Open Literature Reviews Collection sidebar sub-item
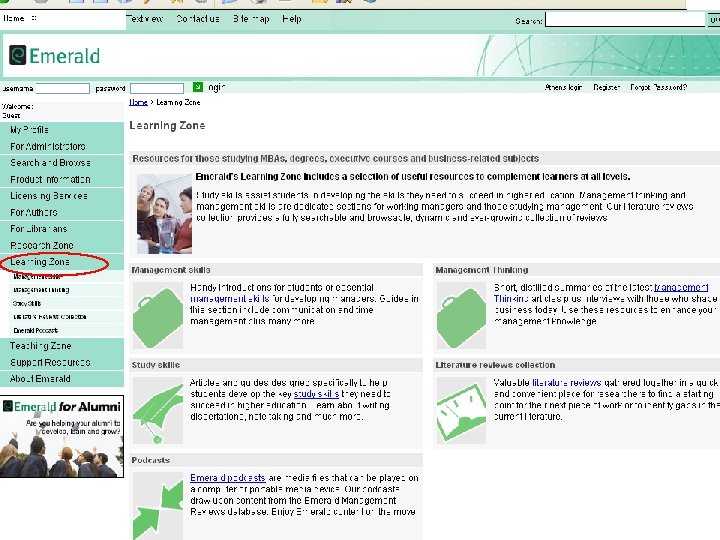This screenshot has height=540, width=720. click(66, 317)
